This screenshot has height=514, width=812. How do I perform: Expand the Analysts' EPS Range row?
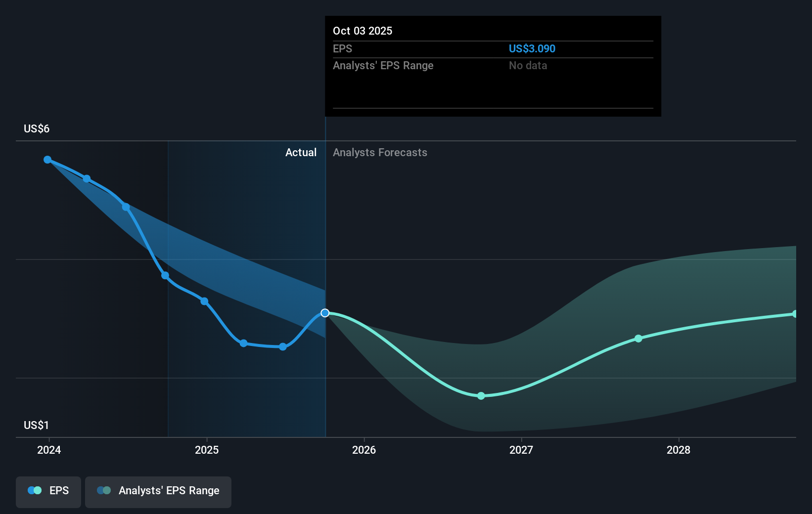383,65
